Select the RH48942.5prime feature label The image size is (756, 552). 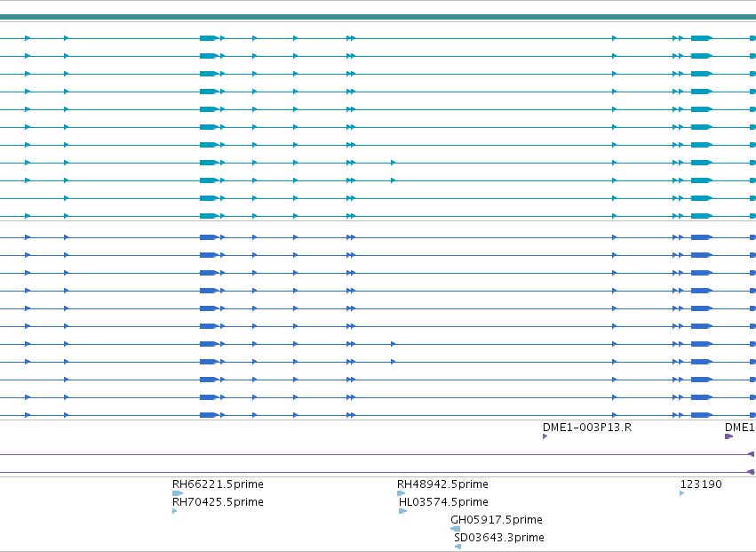(442, 484)
